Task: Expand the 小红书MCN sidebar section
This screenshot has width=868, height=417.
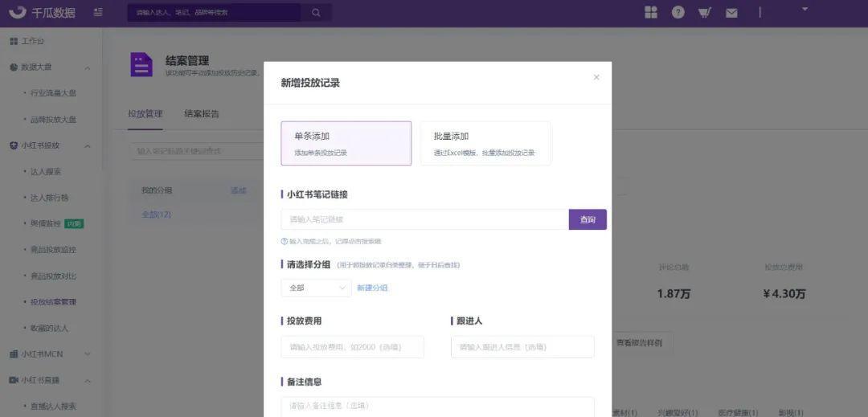Action: 88,354
